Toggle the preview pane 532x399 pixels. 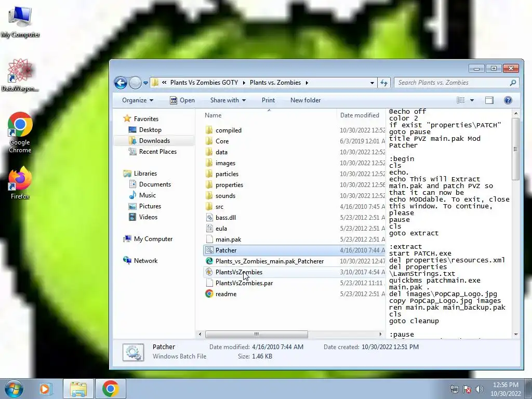489,100
